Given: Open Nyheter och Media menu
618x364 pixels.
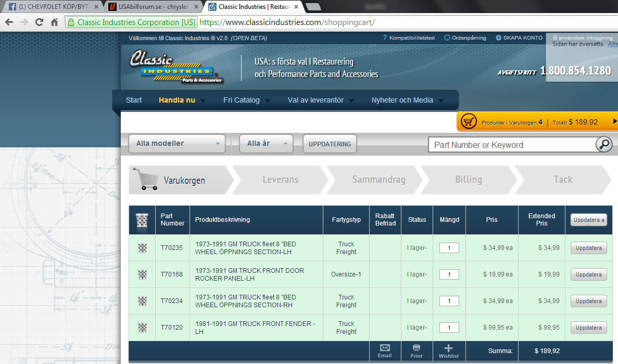Looking at the screenshot, I should tap(408, 100).
